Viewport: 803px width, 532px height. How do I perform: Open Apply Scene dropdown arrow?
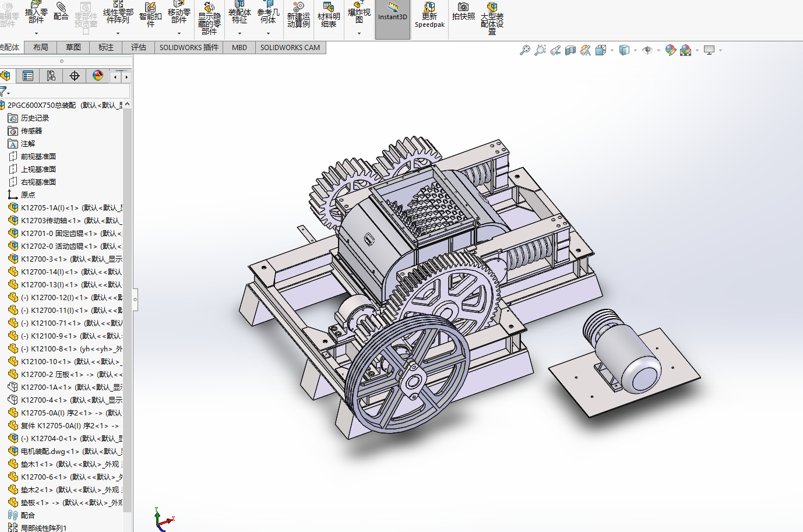click(x=697, y=51)
